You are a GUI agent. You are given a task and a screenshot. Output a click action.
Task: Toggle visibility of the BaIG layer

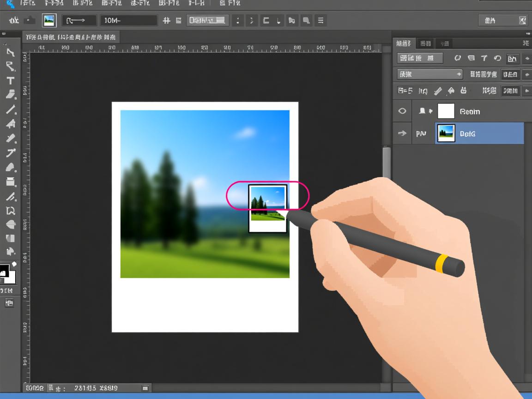coord(402,133)
